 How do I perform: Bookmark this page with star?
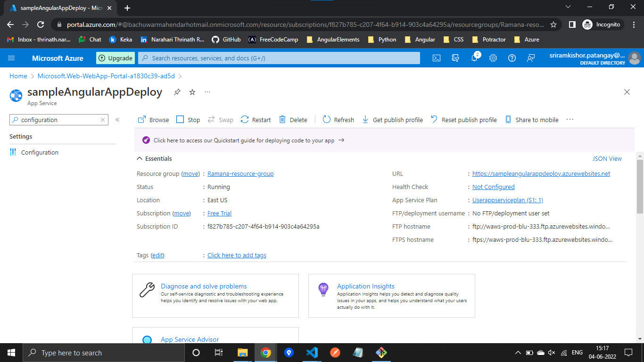pyautogui.click(x=553, y=25)
